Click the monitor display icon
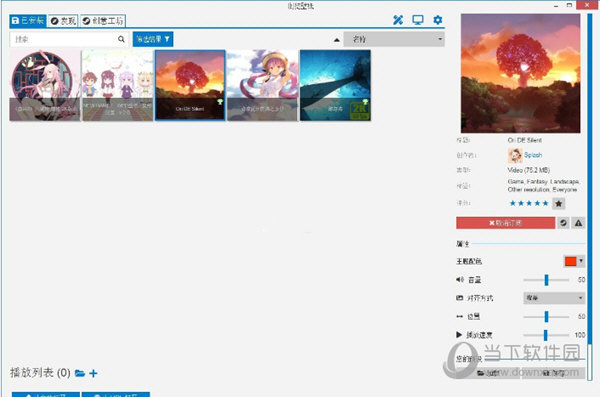Viewport: 600px width, 397px height. click(418, 20)
